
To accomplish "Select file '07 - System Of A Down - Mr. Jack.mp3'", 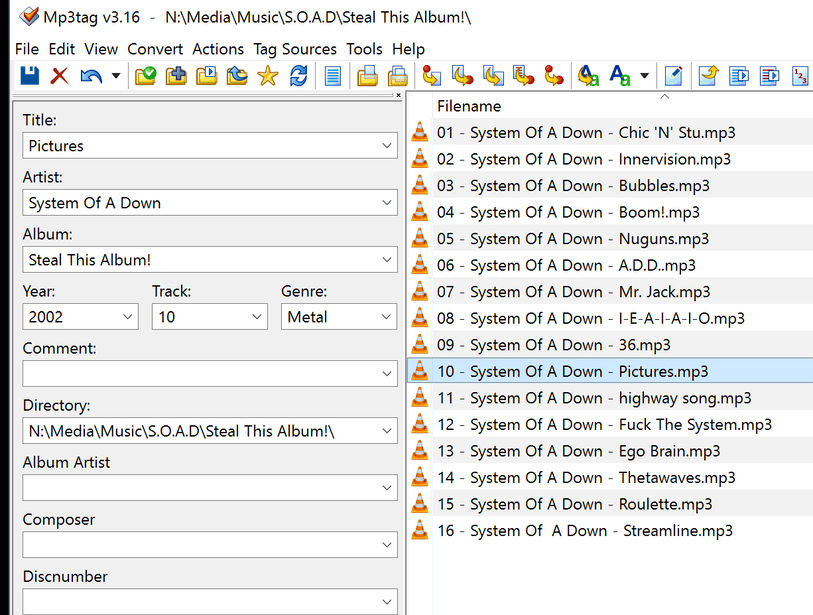I will click(573, 292).
